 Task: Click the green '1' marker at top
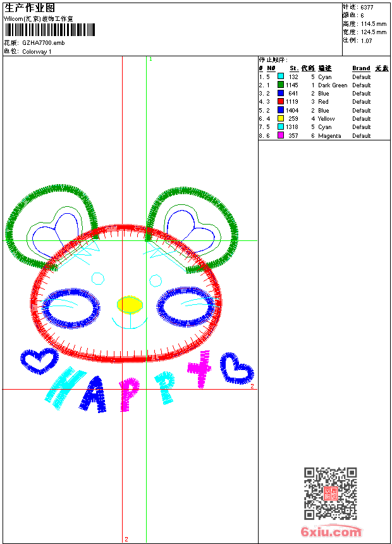click(150, 59)
